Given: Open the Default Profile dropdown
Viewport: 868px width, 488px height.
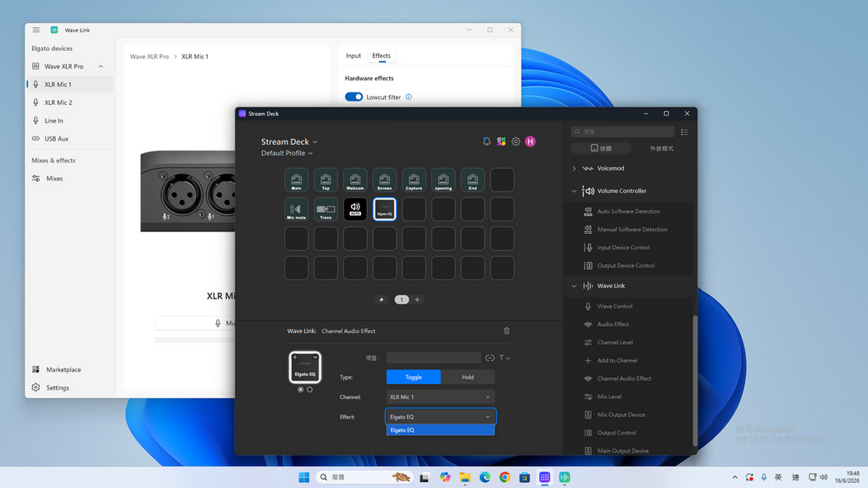Looking at the screenshot, I should pyautogui.click(x=287, y=153).
